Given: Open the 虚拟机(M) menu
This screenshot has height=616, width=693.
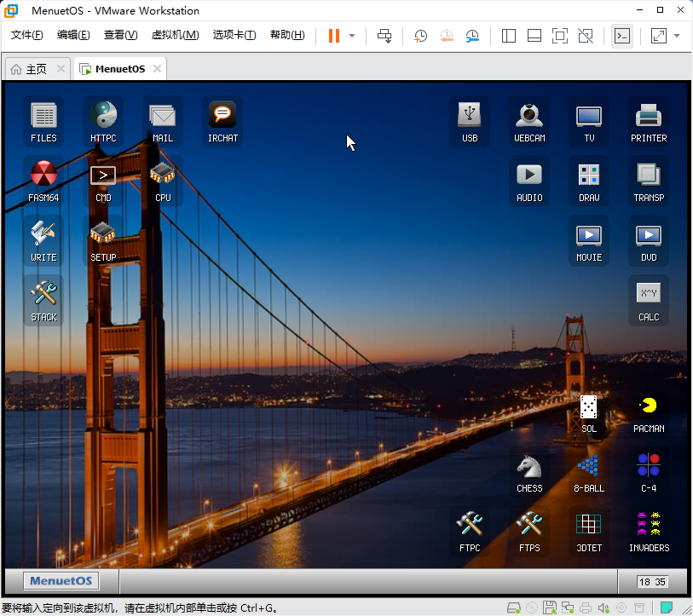Looking at the screenshot, I should click(x=175, y=35).
